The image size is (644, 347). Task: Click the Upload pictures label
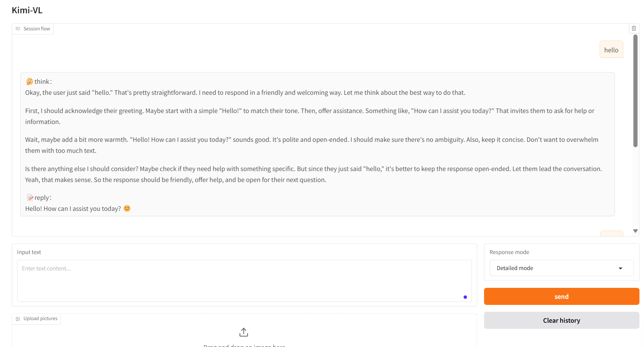[41, 319]
